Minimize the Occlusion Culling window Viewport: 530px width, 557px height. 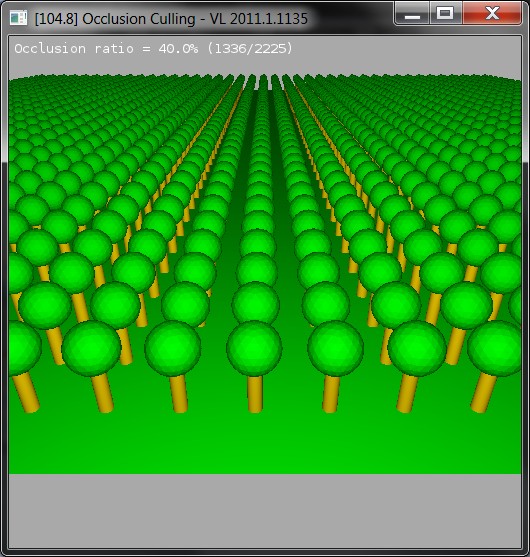pos(412,13)
